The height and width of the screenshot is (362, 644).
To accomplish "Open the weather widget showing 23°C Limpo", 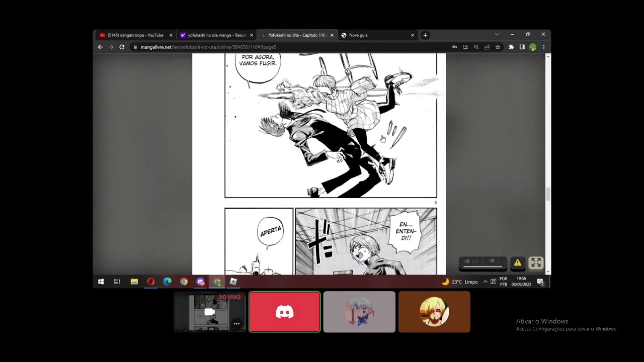I will pyautogui.click(x=460, y=282).
